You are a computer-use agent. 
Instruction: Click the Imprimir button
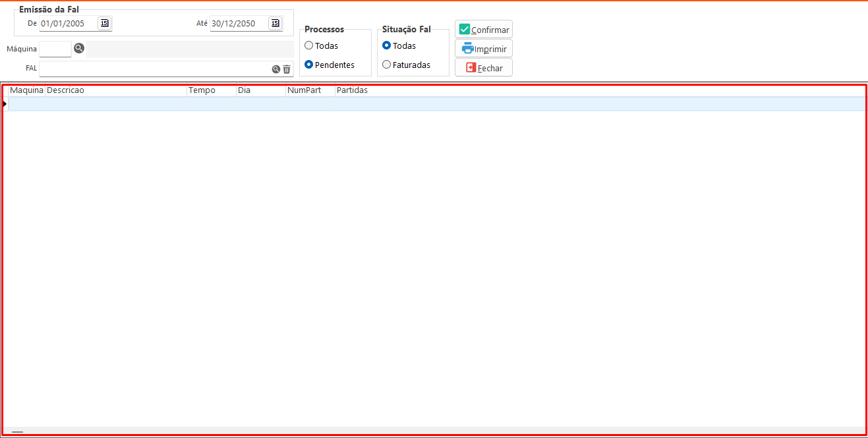click(x=483, y=48)
